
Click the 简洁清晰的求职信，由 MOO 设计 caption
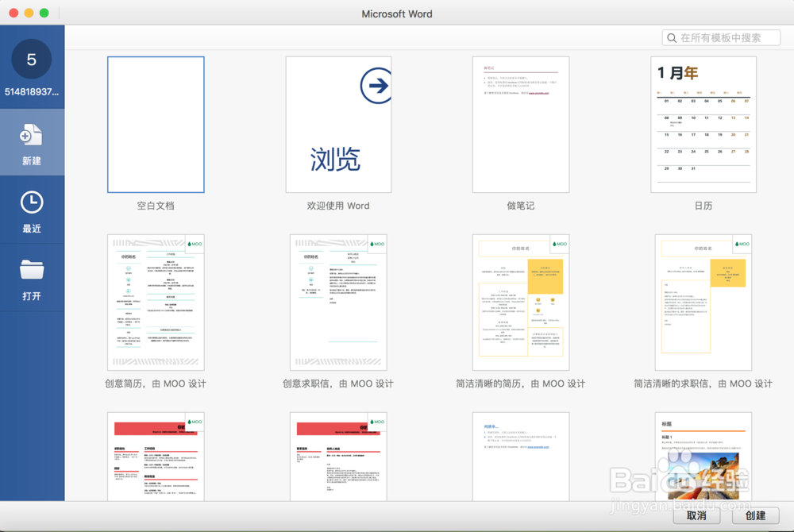click(703, 384)
